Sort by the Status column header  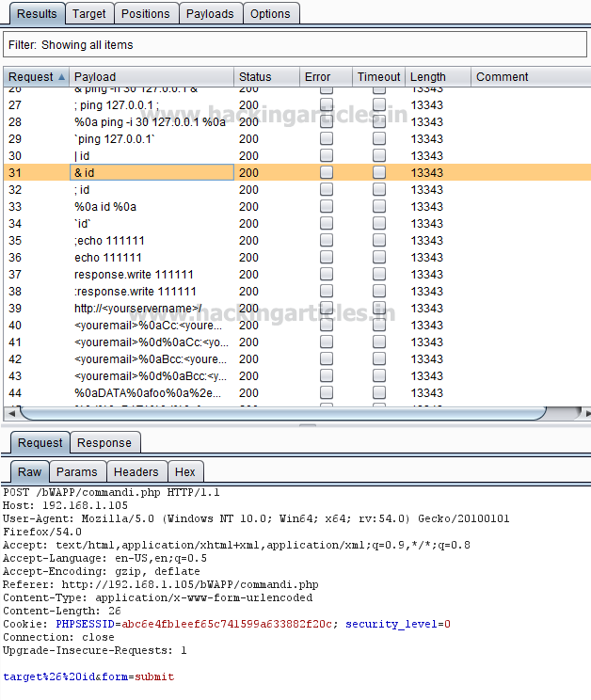coord(266,77)
